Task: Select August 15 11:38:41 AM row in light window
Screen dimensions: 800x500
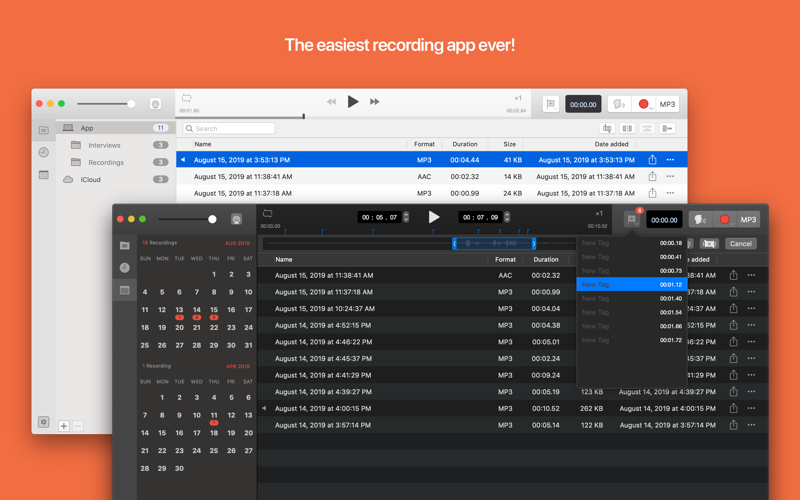Action: tap(432, 177)
